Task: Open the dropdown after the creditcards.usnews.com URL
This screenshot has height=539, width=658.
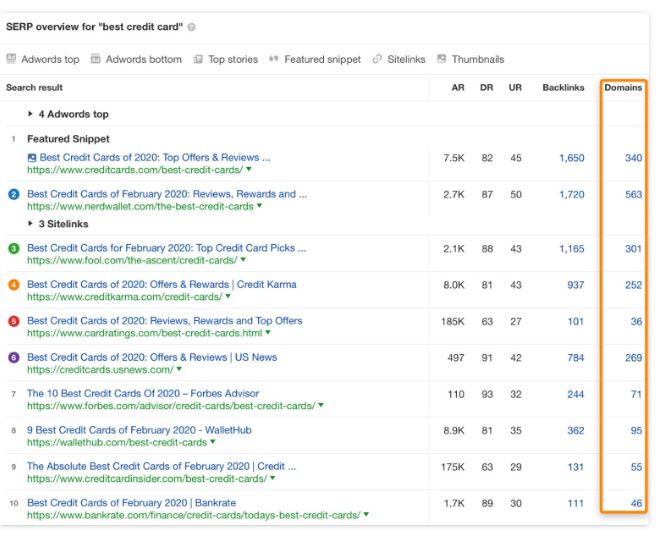Action: tap(179, 369)
